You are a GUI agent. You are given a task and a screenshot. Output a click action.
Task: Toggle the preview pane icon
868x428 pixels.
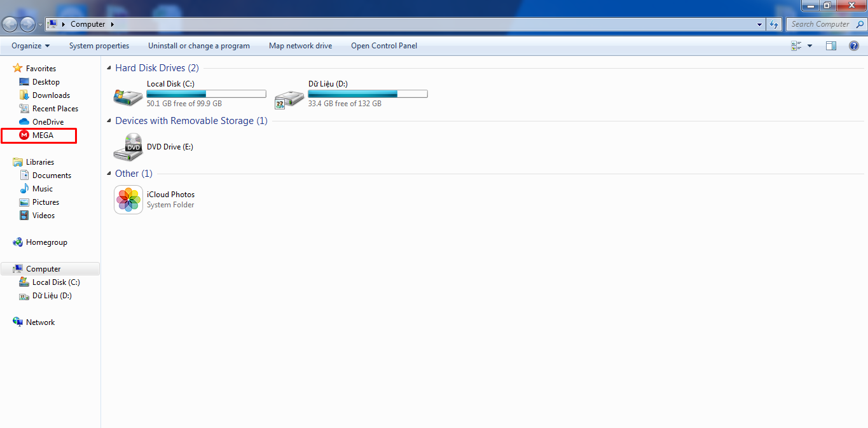(x=830, y=46)
